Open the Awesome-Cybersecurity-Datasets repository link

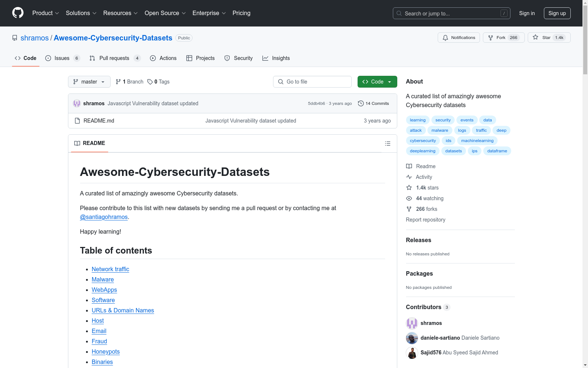point(113,38)
